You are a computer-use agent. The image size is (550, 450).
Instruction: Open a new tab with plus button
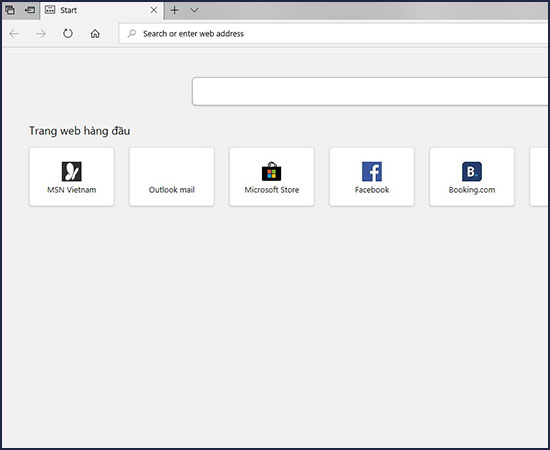174,10
